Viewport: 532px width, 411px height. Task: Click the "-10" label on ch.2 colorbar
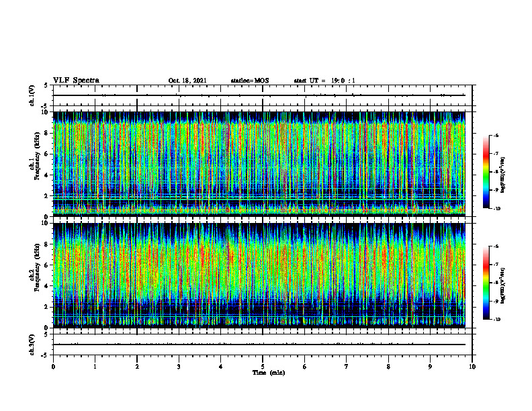[496, 319]
